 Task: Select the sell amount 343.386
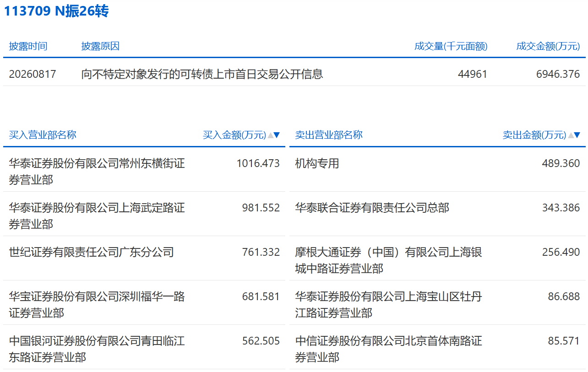point(561,208)
